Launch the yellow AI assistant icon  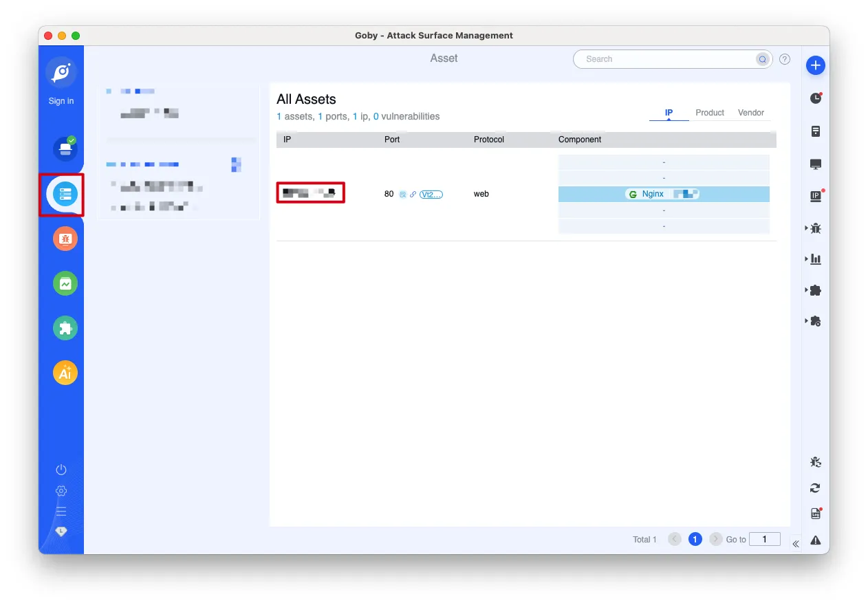[x=65, y=373]
